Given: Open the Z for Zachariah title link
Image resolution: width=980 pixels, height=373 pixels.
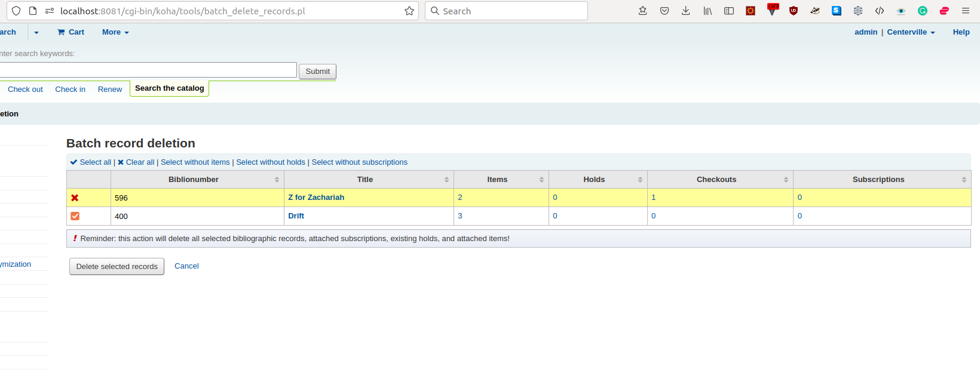Looking at the screenshot, I should coord(316,198).
